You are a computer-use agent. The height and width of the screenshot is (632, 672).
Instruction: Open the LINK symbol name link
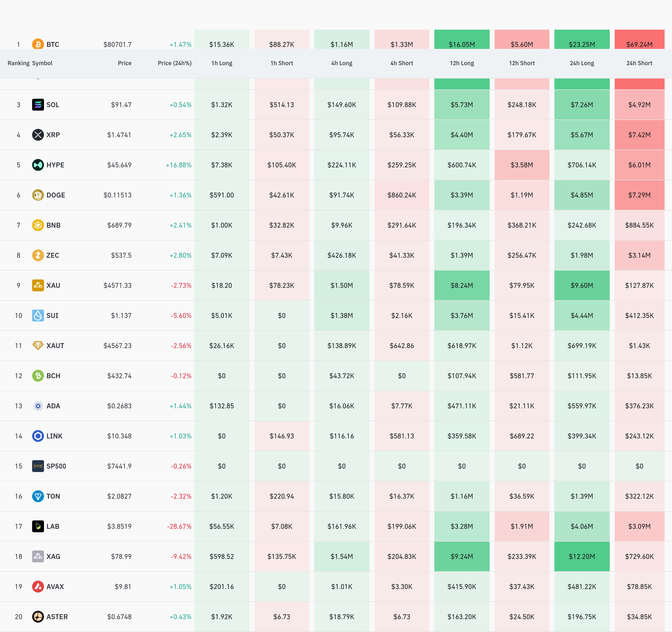pos(54,436)
